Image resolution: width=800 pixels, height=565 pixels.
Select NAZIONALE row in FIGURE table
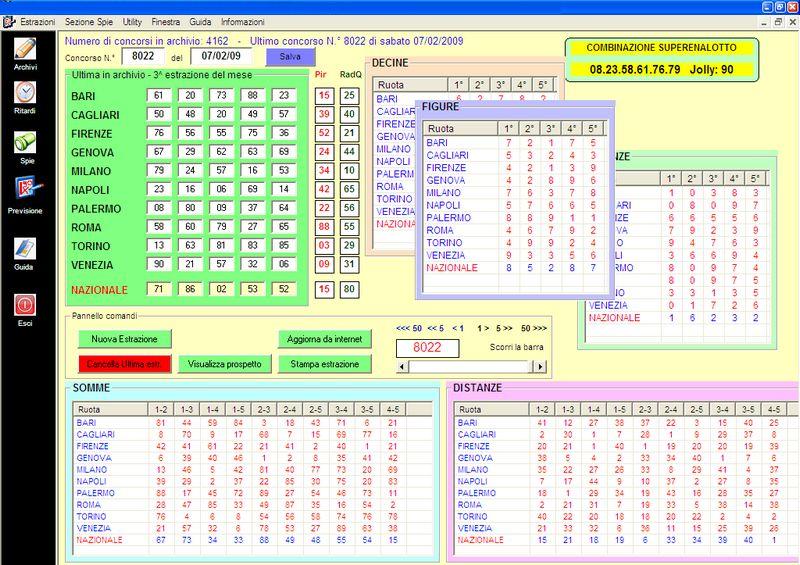pyautogui.click(x=515, y=268)
